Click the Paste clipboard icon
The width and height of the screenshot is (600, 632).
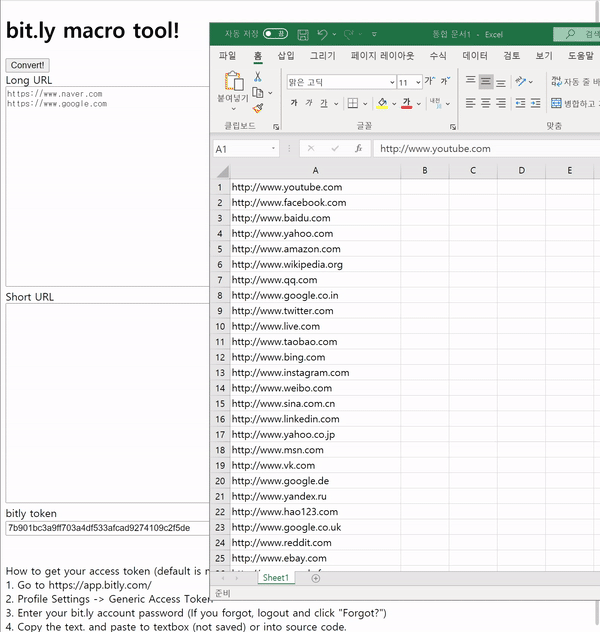coord(234,81)
